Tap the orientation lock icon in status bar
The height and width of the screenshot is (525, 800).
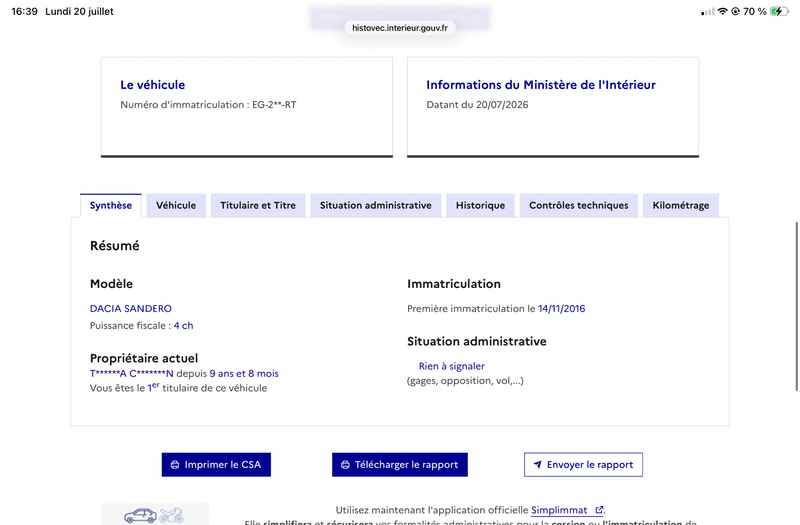(736, 11)
